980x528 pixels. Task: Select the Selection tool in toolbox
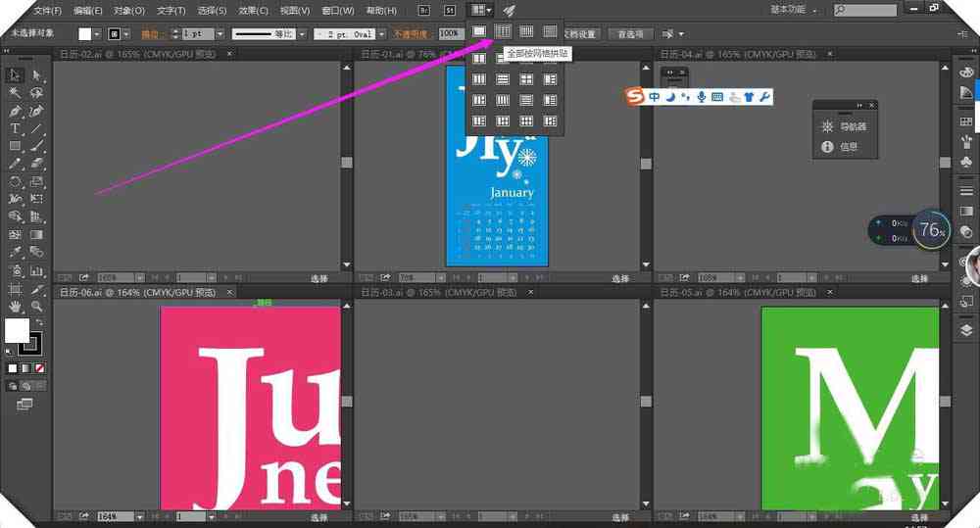[x=15, y=75]
